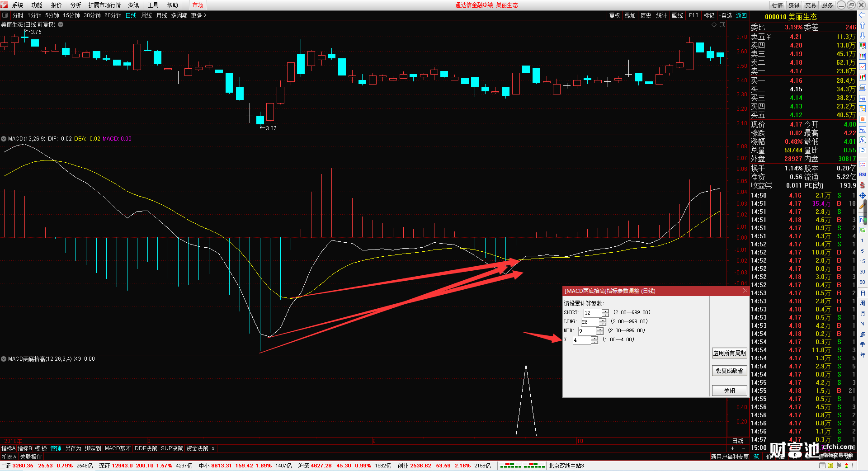Click the 上证 index value in status bar
Screen dimensions: 868x471
(x=23, y=466)
